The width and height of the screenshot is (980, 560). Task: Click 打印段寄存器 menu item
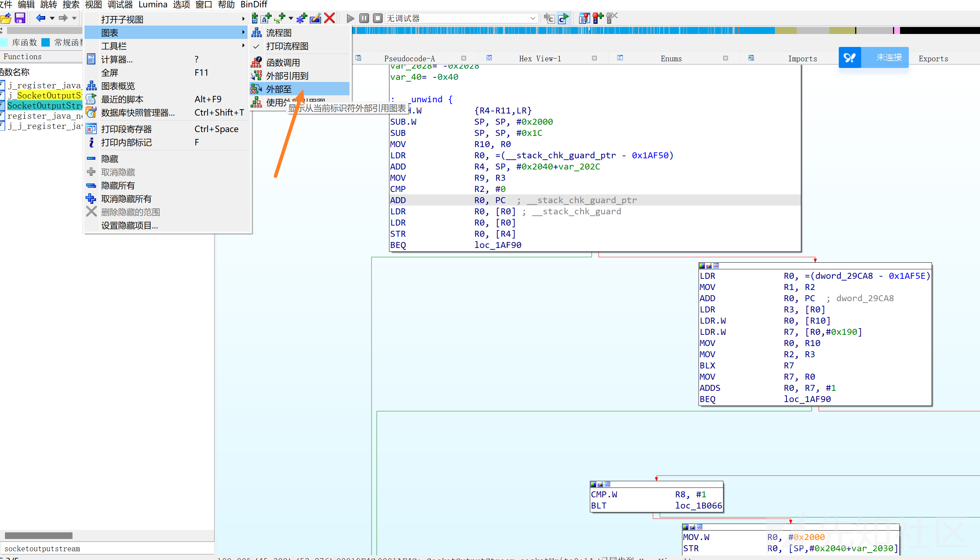[x=166, y=129]
